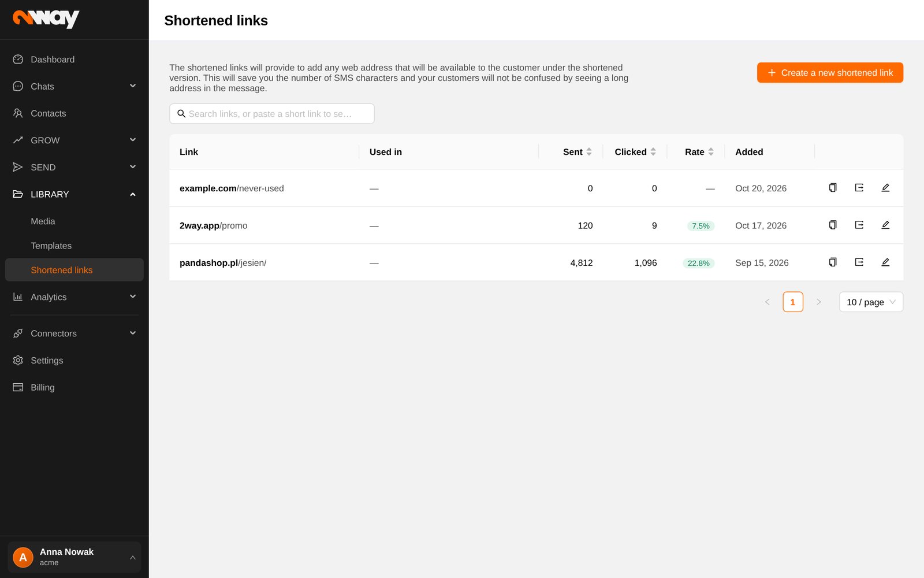Click the Contacts person icon
The height and width of the screenshot is (578, 924).
coord(18,113)
